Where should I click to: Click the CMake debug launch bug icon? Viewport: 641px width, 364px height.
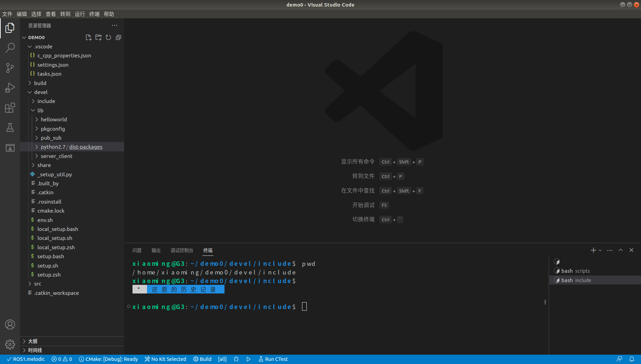(x=236, y=359)
